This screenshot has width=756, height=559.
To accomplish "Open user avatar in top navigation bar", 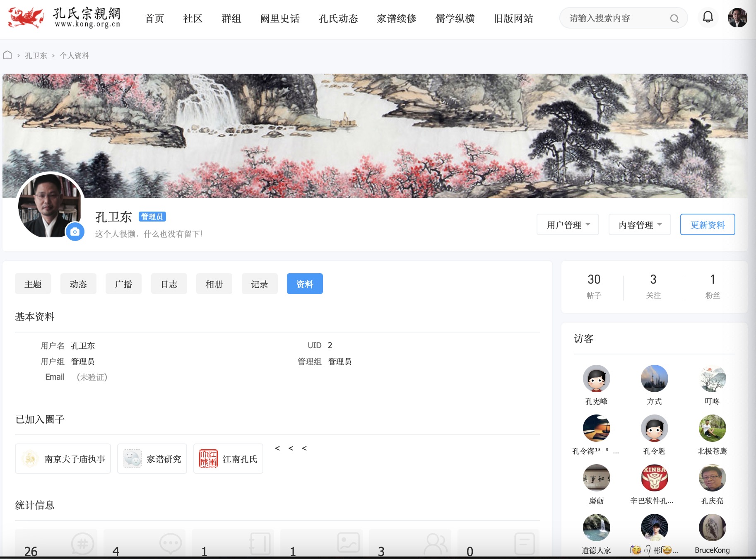I will 737,18.
